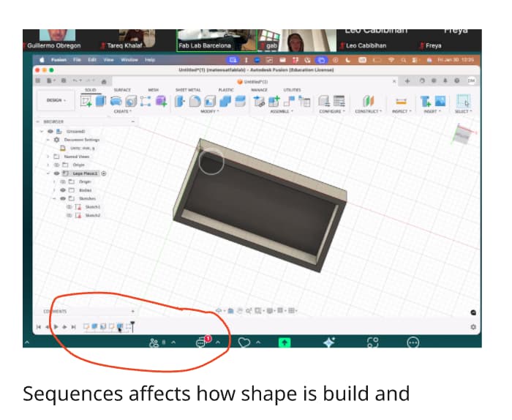
Task: Toggle visibility eye of Unsaved root component
Action: coord(50,131)
